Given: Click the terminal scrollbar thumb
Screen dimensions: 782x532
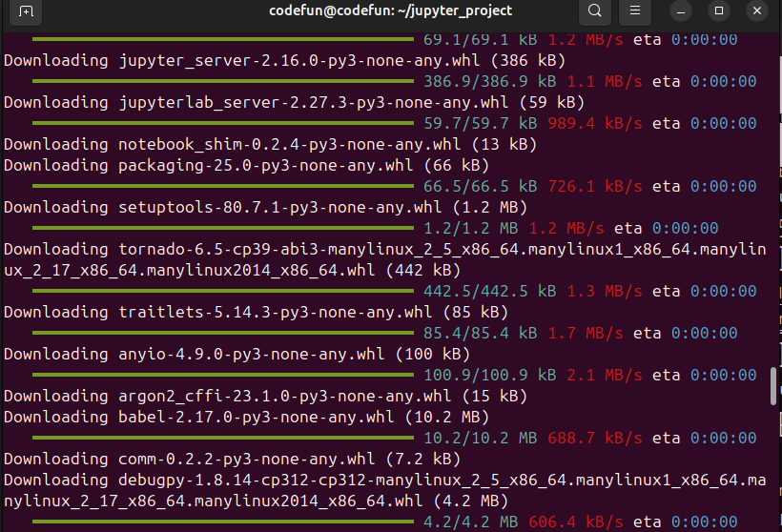Looking at the screenshot, I should [773, 386].
